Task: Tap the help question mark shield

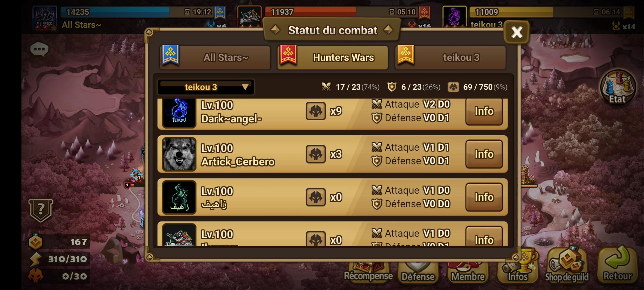Action: (x=41, y=210)
